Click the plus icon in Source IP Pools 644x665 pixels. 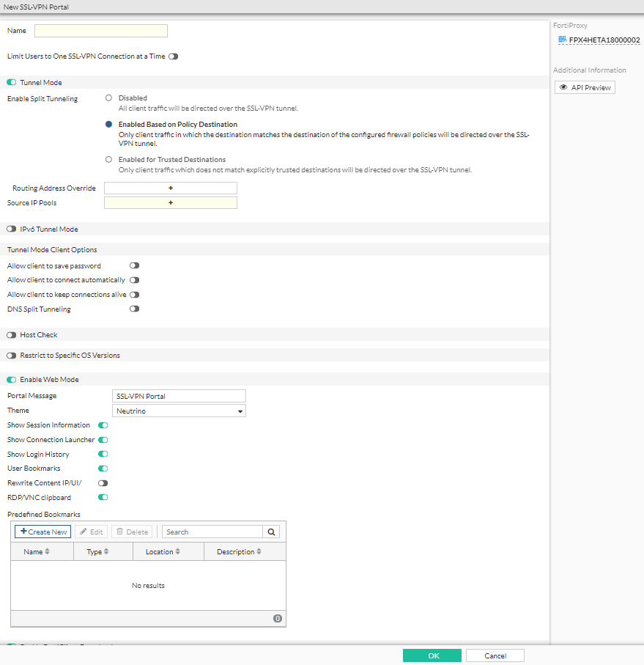[171, 203]
